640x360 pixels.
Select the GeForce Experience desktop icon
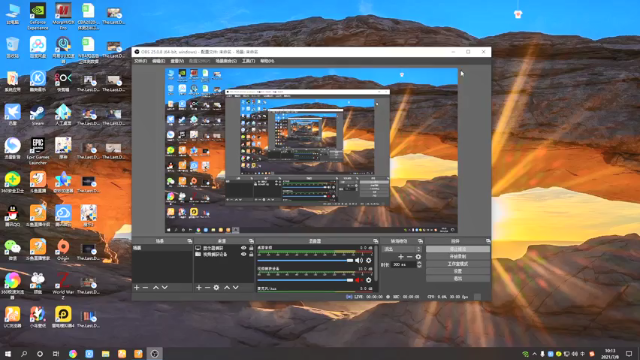point(38,16)
